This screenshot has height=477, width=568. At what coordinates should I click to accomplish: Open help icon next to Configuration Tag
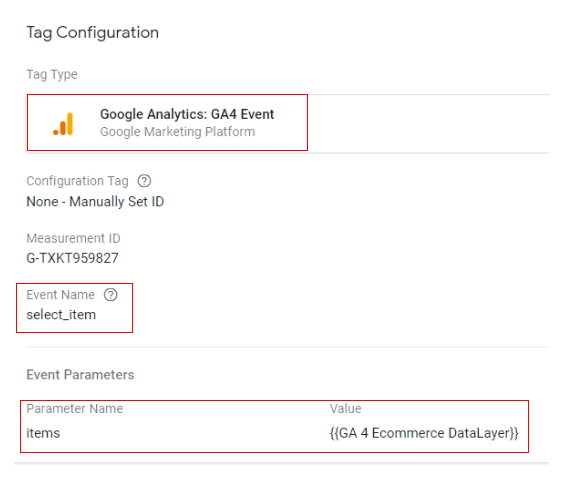(x=144, y=181)
